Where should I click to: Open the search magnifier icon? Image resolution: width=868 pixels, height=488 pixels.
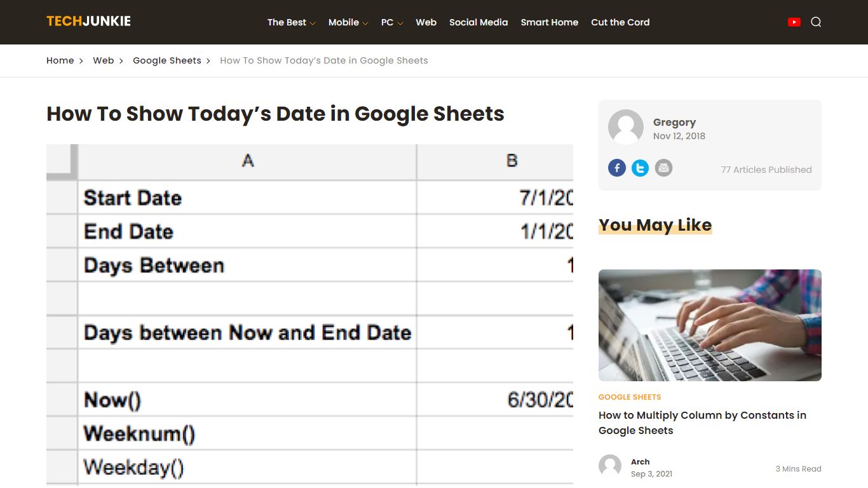[816, 22]
